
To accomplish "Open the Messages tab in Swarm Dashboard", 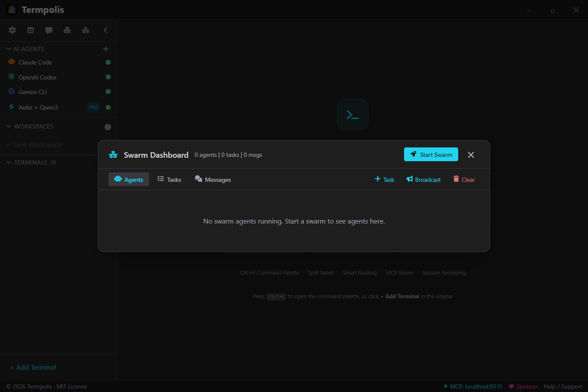I will point(213,179).
